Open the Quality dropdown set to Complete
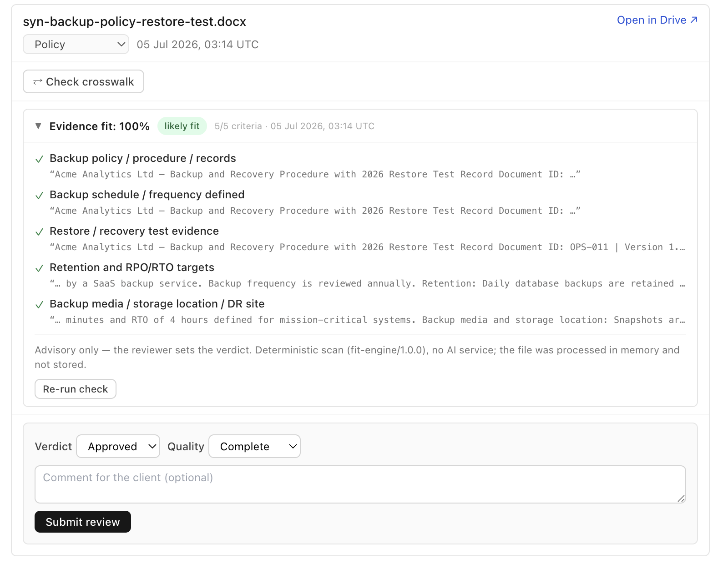Screen dimensions: 728x564 click(x=254, y=446)
